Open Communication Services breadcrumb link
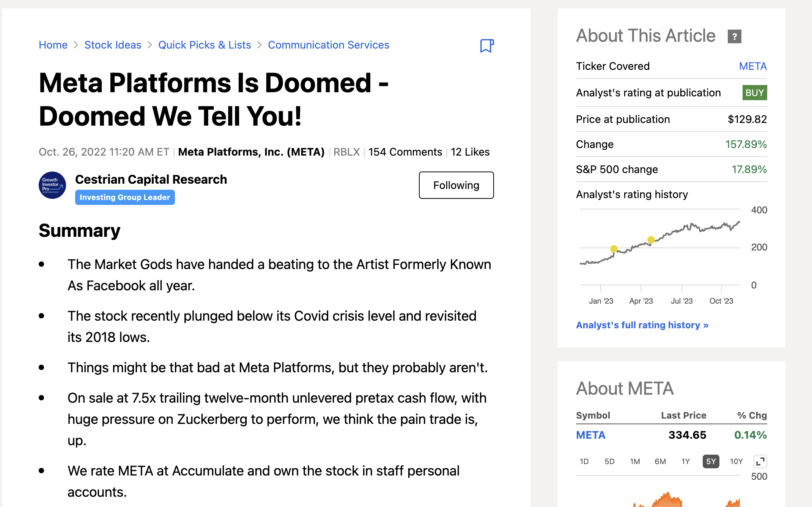The height and width of the screenshot is (507, 812). click(x=329, y=45)
